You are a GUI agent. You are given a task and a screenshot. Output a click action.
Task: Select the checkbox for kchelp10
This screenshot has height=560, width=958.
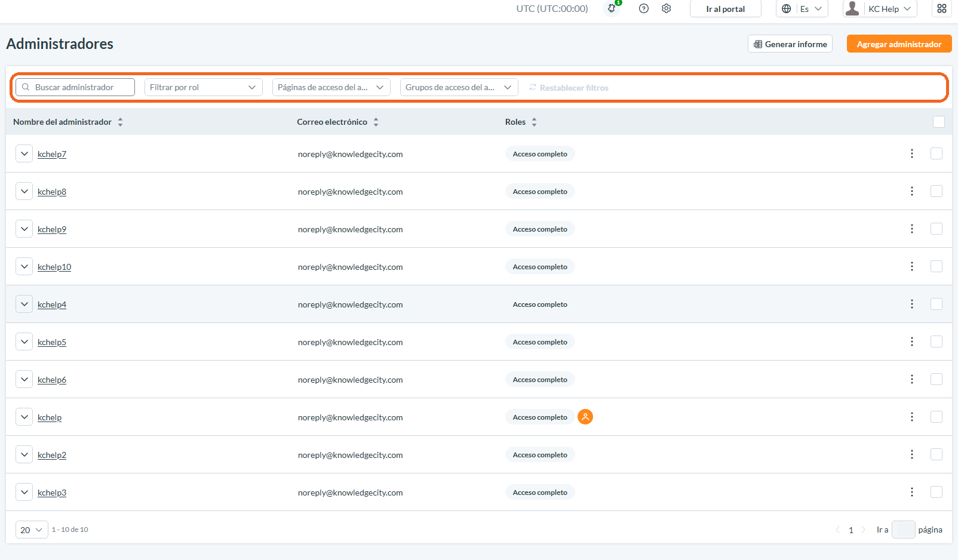[936, 266]
